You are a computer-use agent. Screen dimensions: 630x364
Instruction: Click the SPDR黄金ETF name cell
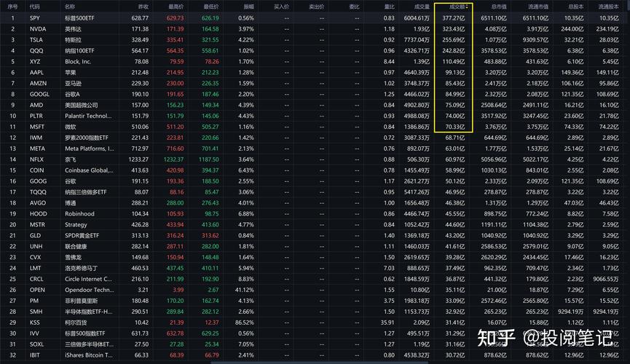[x=82, y=235]
